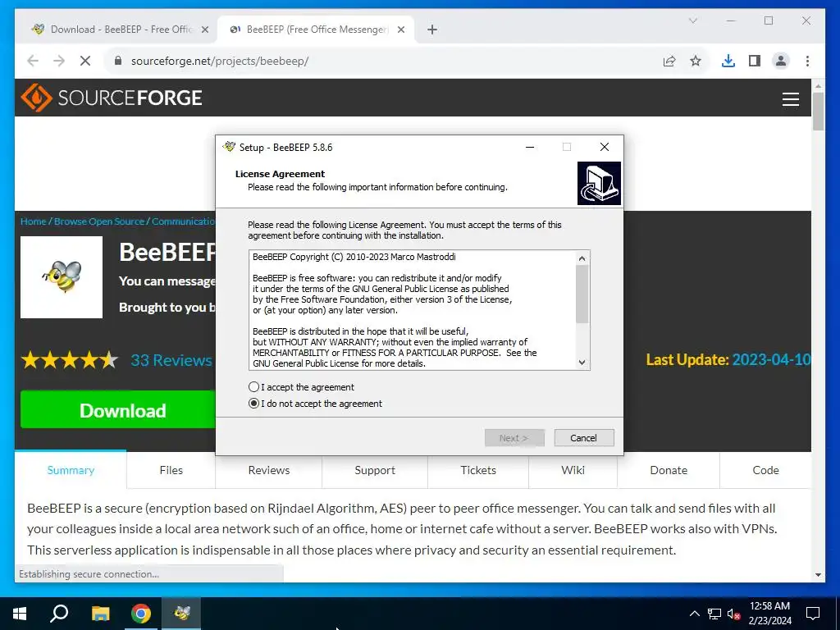The width and height of the screenshot is (840, 630).
Task: Click the license scrollbar thumb
Action: coord(582,294)
